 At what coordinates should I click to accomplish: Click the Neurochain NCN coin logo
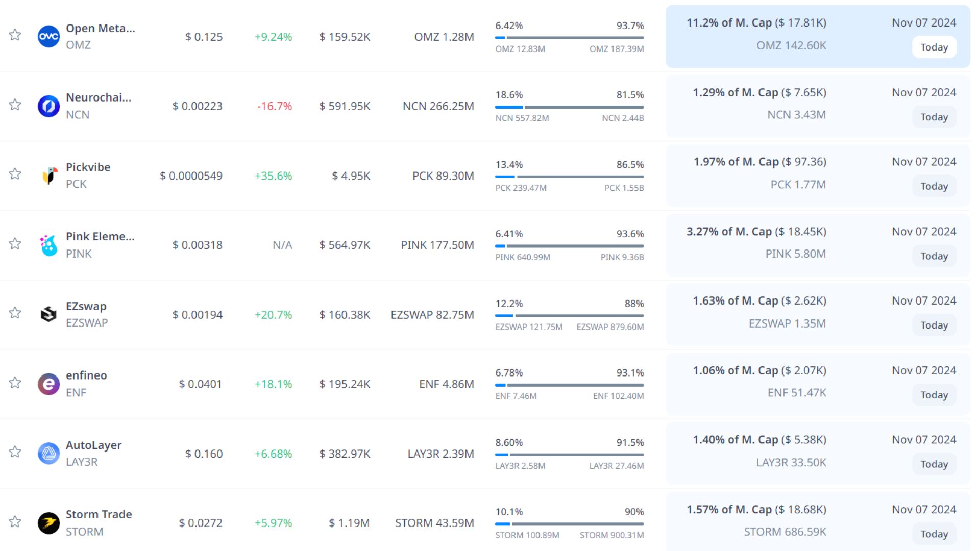49,106
